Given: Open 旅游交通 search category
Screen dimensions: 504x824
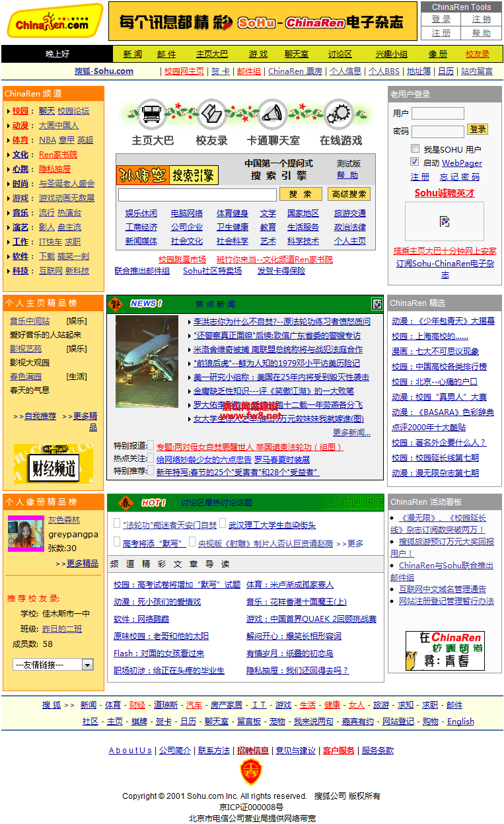Looking at the screenshot, I should pyautogui.click(x=350, y=213).
